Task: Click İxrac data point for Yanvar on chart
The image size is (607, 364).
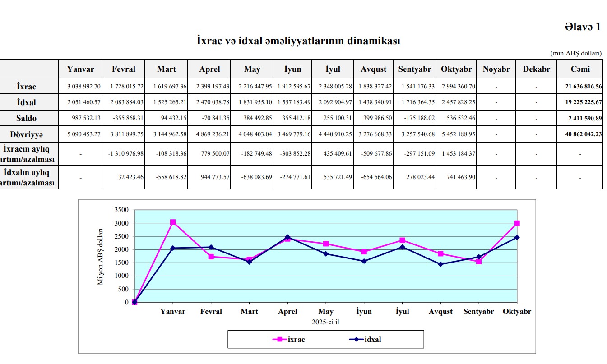Action: (x=173, y=222)
